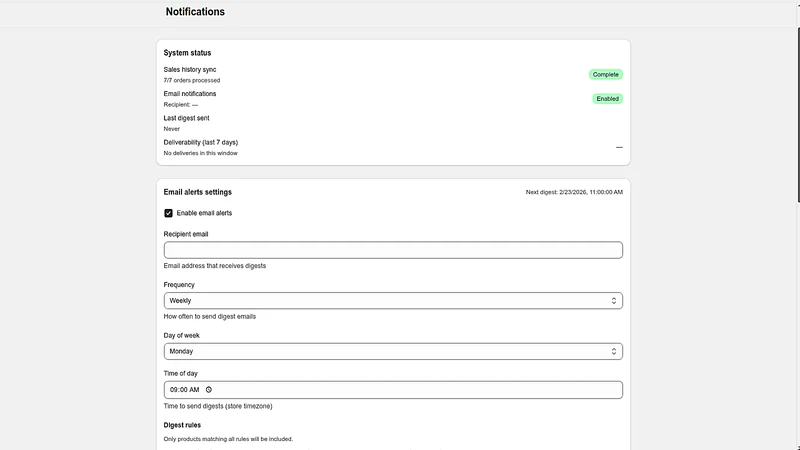Open the clock picker icon in time field

(209, 390)
